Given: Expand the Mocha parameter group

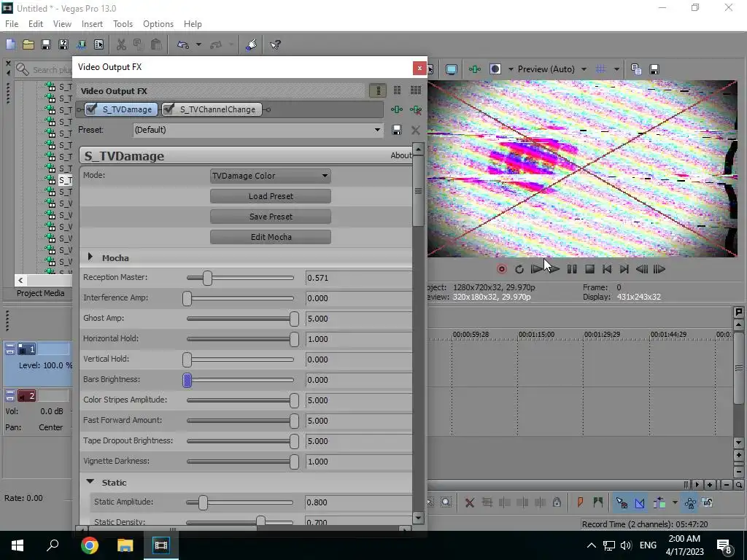Looking at the screenshot, I should (x=90, y=257).
